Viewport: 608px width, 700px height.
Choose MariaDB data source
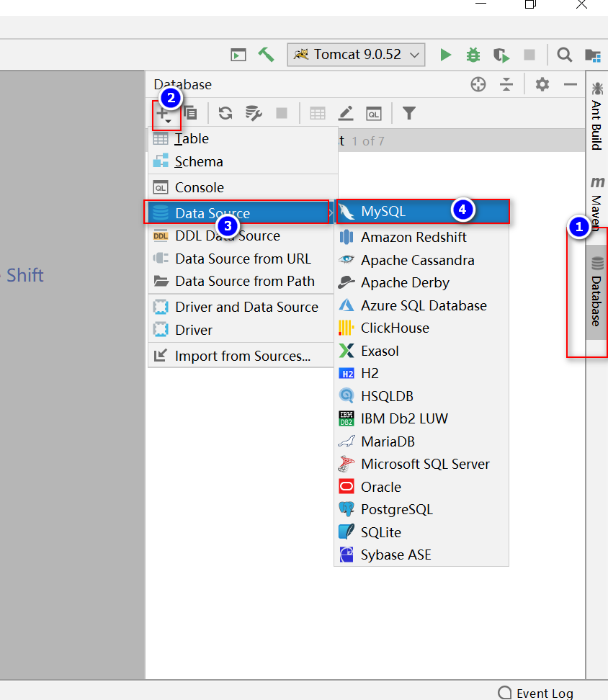[x=421, y=441]
